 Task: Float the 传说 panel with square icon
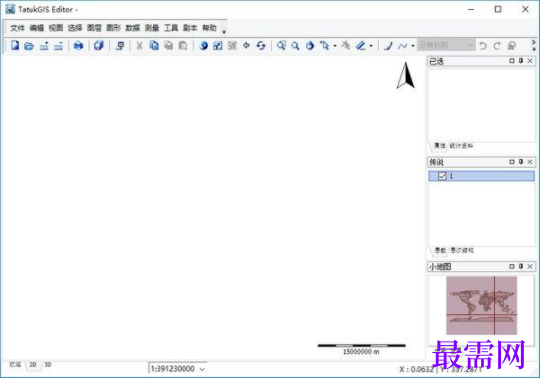511,162
